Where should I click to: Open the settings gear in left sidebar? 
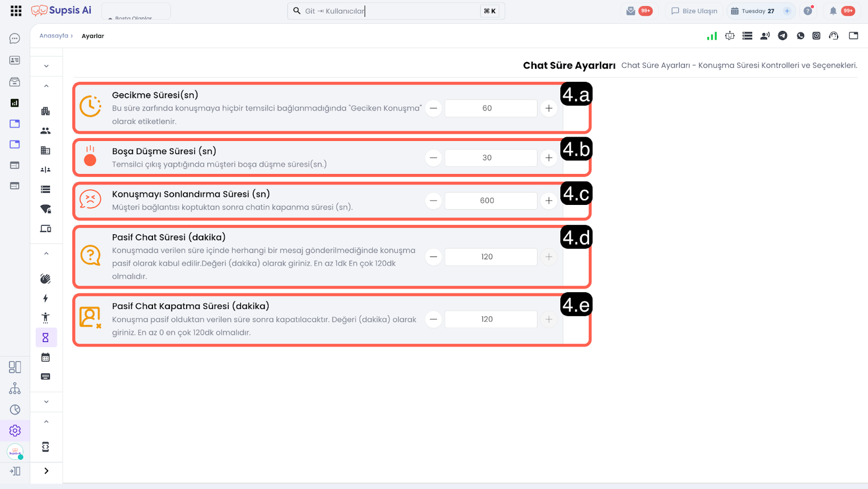tap(15, 430)
